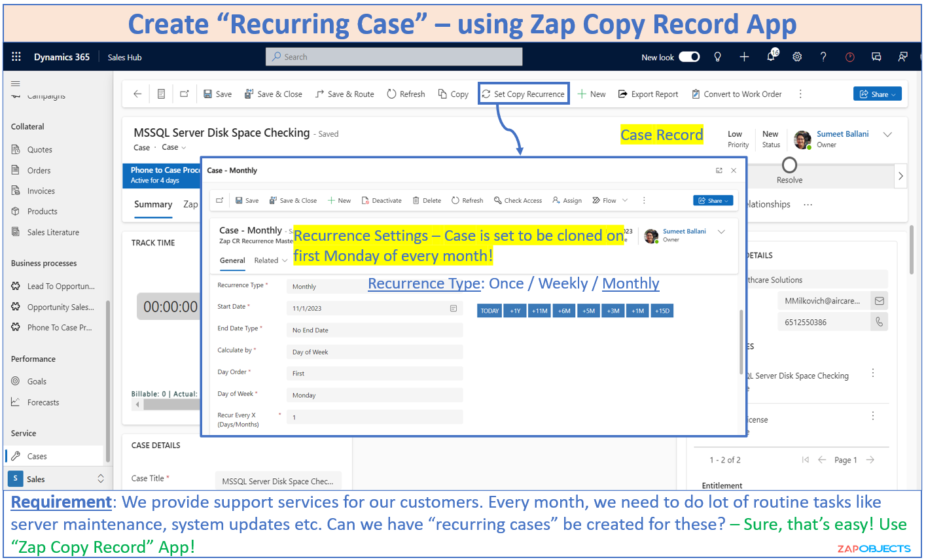
Task: Click Check Access in recurrence dialog
Action: (x=518, y=200)
